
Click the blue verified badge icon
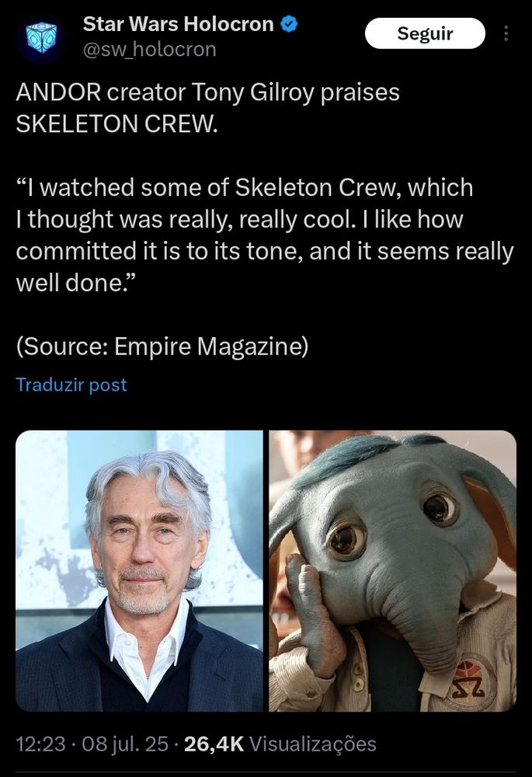tap(289, 24)
